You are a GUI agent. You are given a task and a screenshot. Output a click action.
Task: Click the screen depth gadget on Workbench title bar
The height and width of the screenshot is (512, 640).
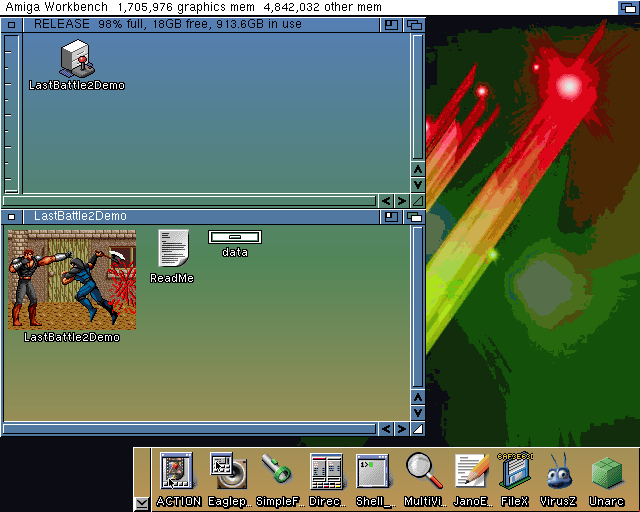coord(628,7)
